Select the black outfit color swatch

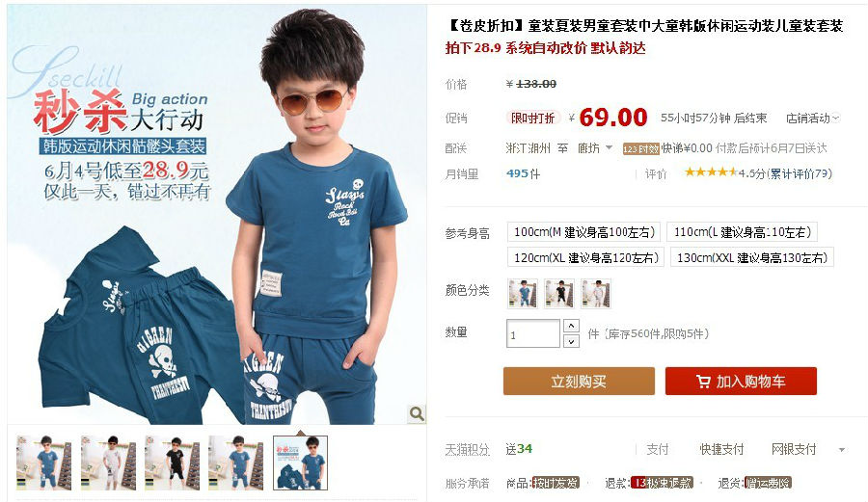pyautogui.click(x=559, y=293)
